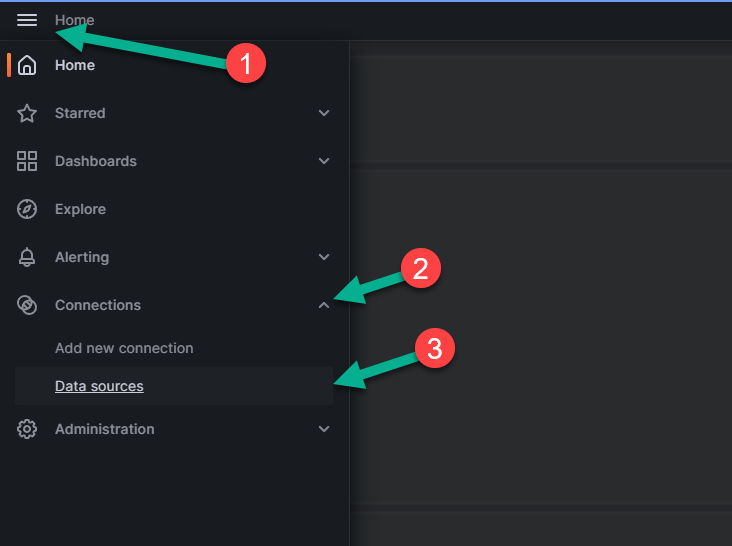Click the Administration gear icon
The image size is (732, 546).
[27, 429]
